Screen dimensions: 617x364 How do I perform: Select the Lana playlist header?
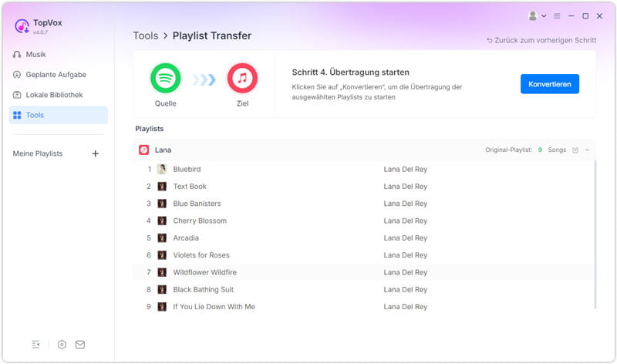click(x=364, y=150)
